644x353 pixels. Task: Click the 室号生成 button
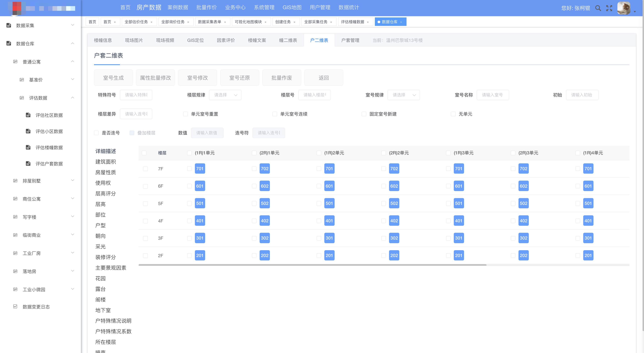[113, 78]
